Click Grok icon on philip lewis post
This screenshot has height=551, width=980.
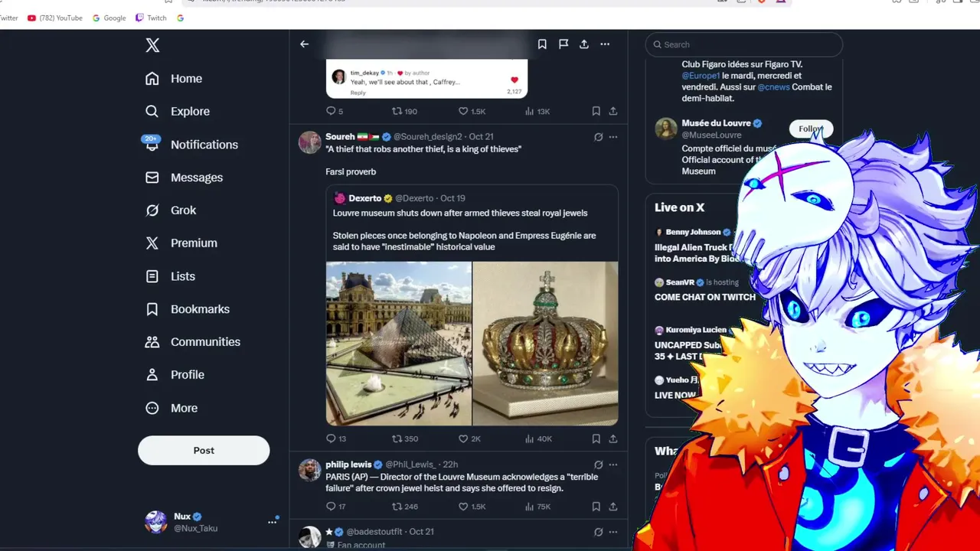(598, 465)
